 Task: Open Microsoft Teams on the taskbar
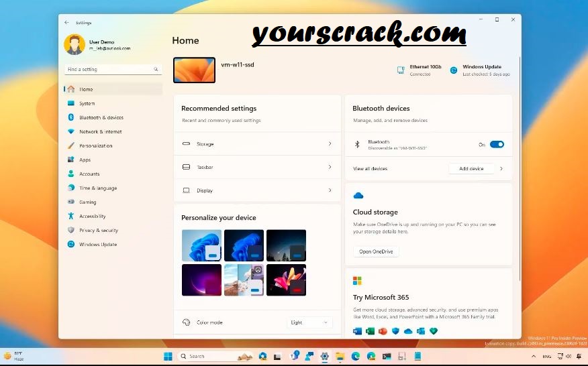click(294, 356)
